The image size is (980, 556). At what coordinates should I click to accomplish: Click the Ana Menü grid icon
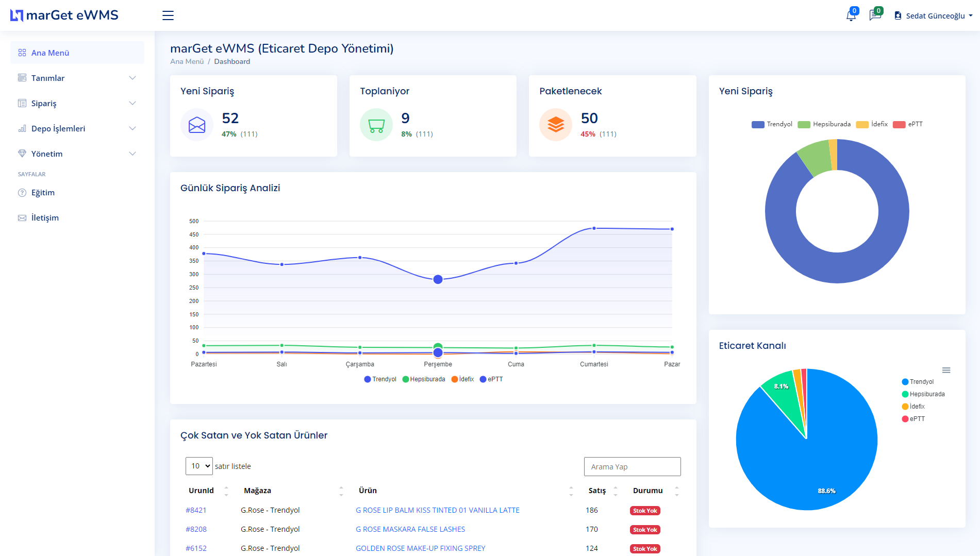(x=22, y=53)
